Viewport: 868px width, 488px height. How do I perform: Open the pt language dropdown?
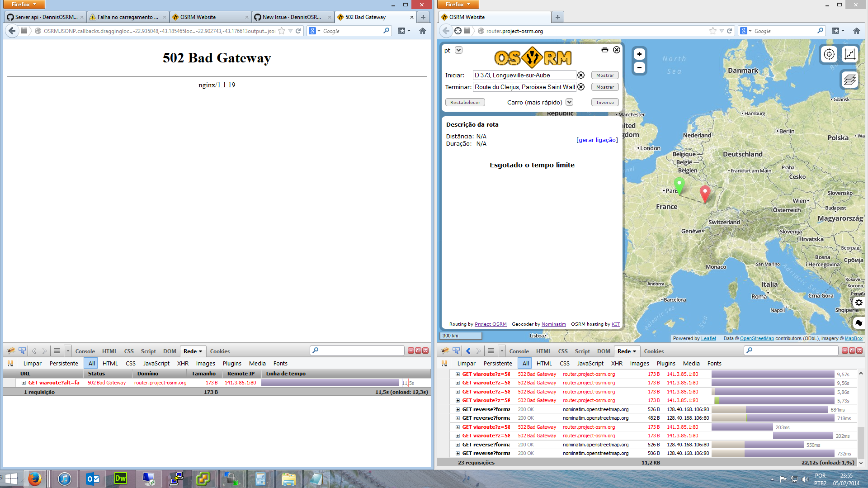point(458,50)
